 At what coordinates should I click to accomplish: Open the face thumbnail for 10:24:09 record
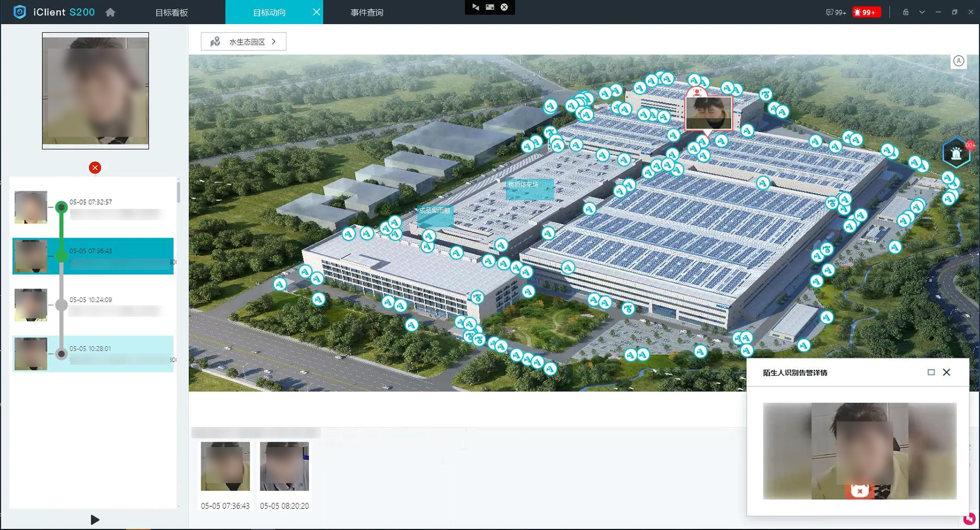[x=31, y=305]
